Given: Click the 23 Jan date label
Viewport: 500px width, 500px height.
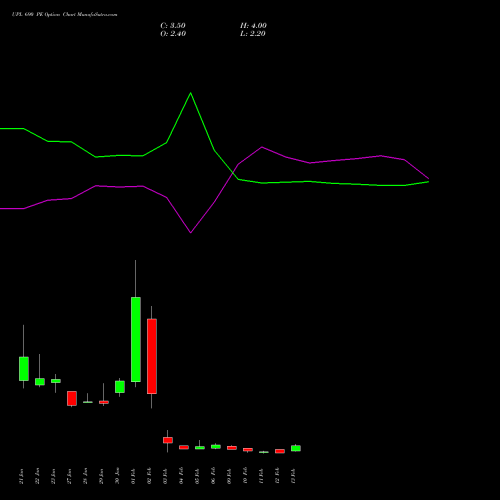Looking at the screenshot, I should 54,476.
